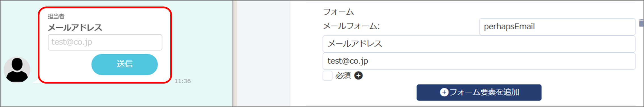
Task: Delete the mail form with trash icon
Action: [641, 23]
